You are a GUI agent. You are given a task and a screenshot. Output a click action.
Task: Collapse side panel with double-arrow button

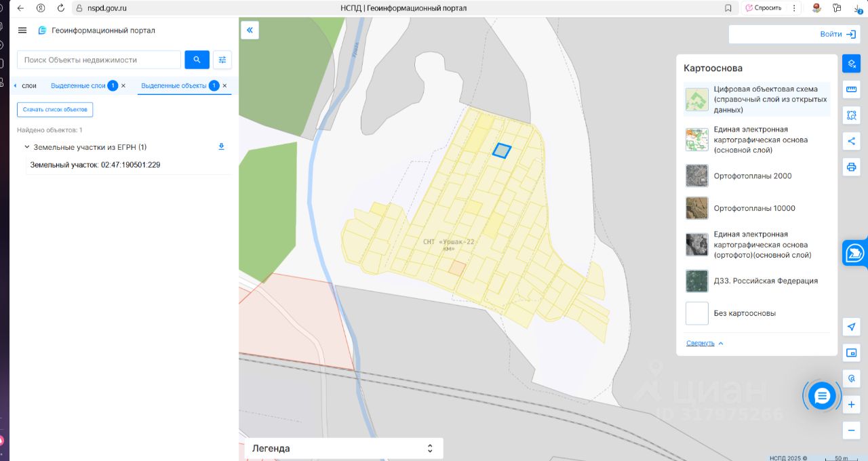tap(250, 31)
